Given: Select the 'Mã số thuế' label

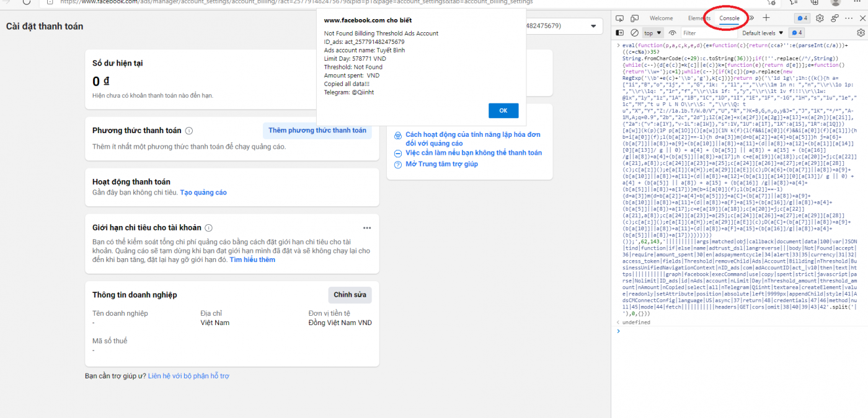Looking at the screenshot, I should pos(110,341).
